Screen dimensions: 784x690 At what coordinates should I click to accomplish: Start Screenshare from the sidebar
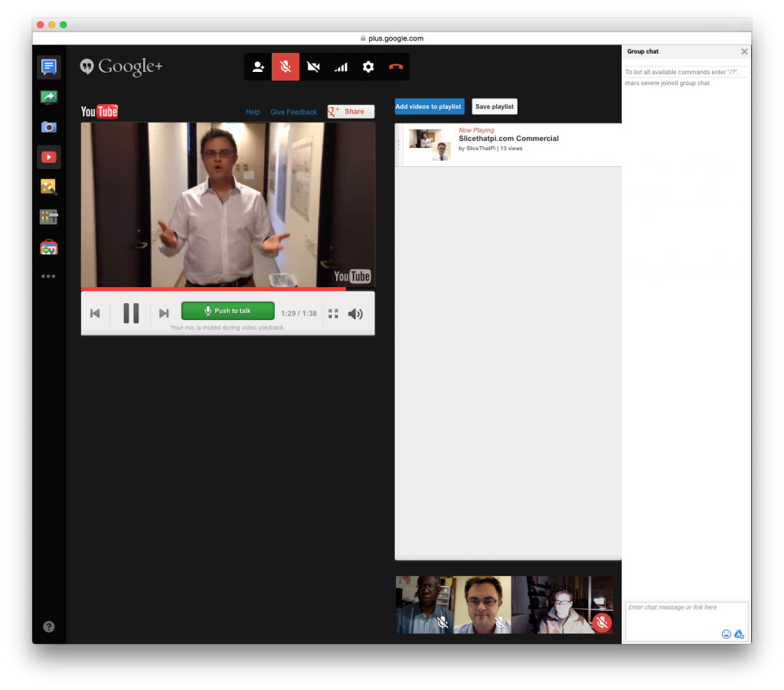point(48,97)
